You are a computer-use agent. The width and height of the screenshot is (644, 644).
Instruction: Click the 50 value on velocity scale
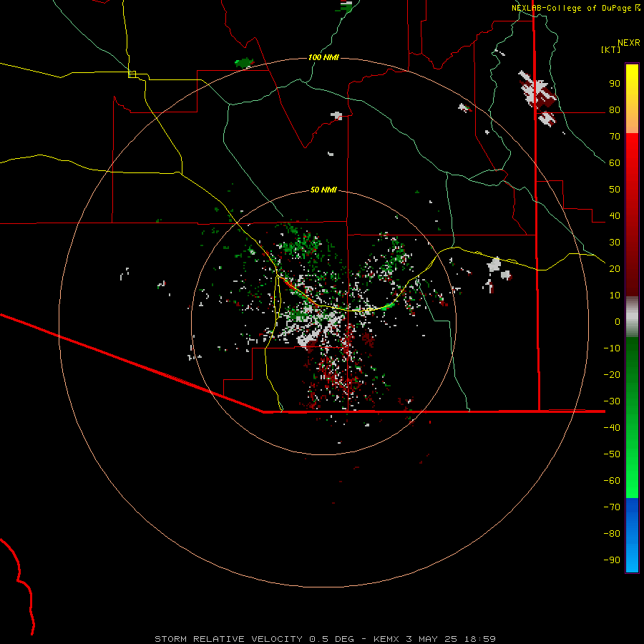pos(615,190)
